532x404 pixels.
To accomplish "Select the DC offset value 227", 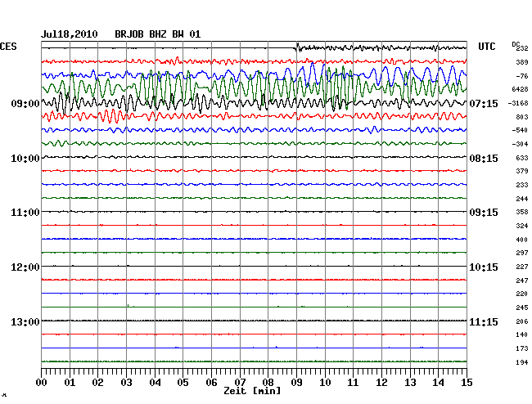I will pyautogui.click(x=522, y=267).
